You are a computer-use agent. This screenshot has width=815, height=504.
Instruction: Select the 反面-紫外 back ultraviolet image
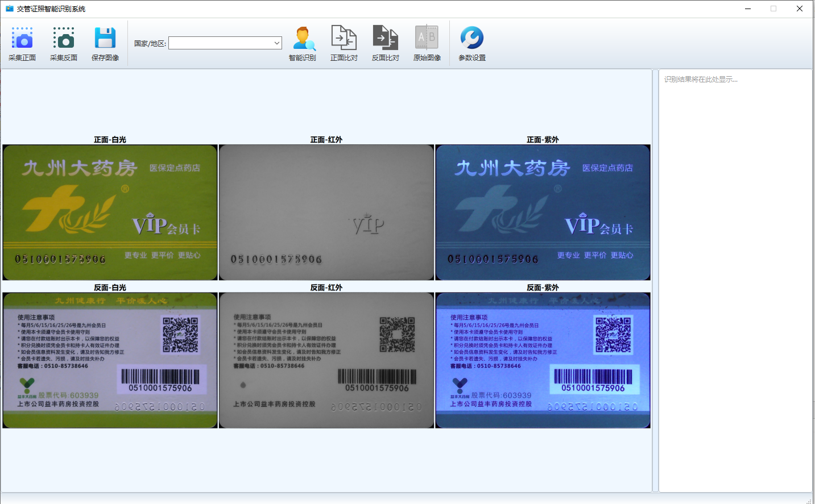(543, 360)
